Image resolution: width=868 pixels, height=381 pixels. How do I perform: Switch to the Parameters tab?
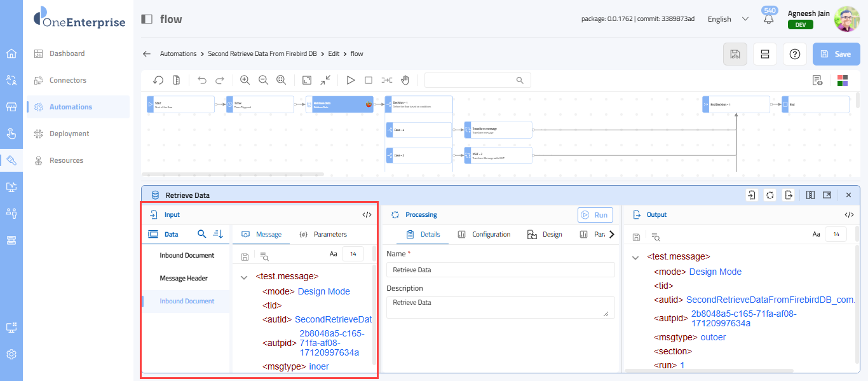(323, 234)
